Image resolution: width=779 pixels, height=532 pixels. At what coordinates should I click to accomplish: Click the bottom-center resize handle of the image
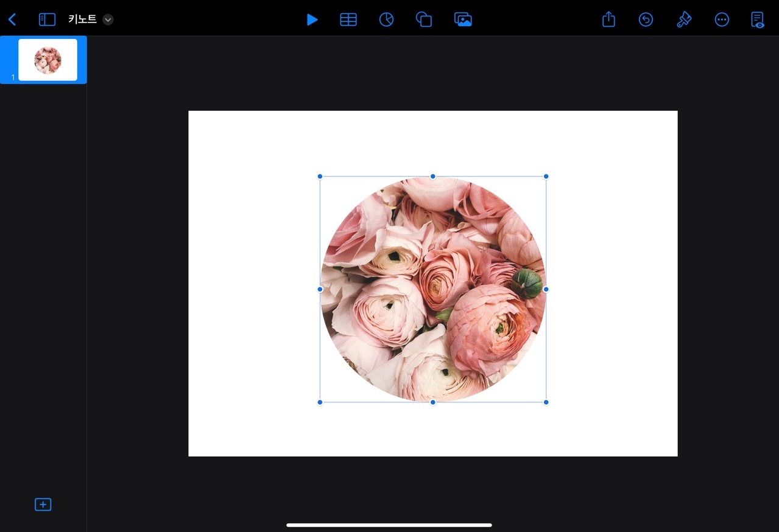tap(433, 402)
